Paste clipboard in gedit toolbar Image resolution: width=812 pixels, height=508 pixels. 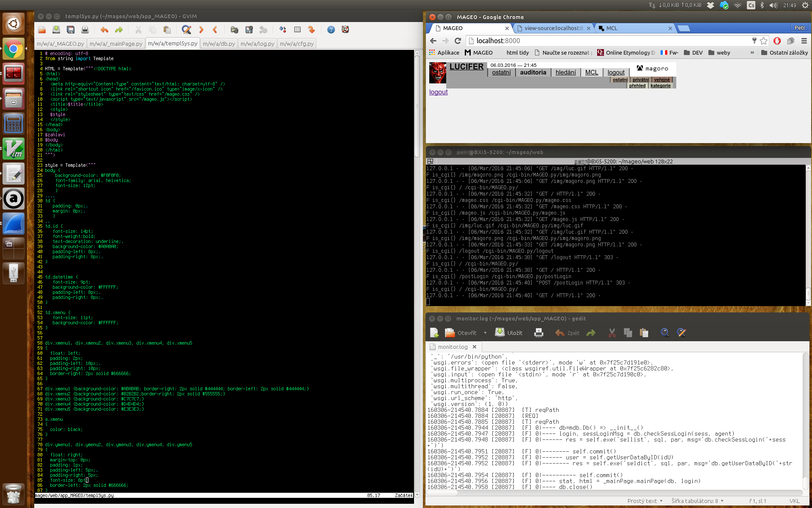click(x=644, y=333)
